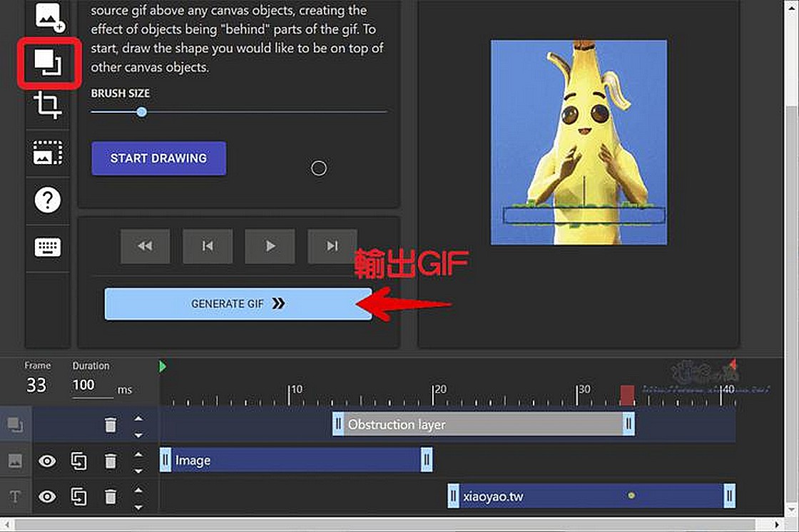Click the obstruction layer type icon in timeline

coord(15,425)
